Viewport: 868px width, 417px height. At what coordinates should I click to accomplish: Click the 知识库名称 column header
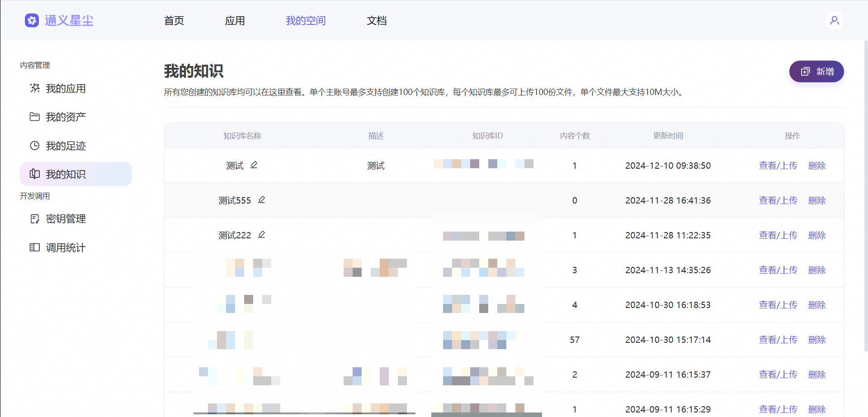click(242, 136)
